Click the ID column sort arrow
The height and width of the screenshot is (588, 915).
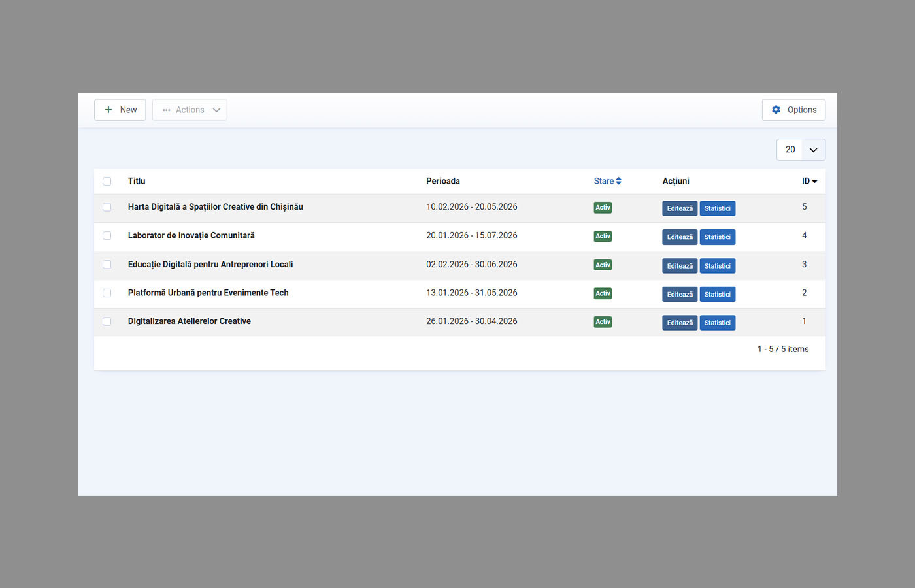814,182
